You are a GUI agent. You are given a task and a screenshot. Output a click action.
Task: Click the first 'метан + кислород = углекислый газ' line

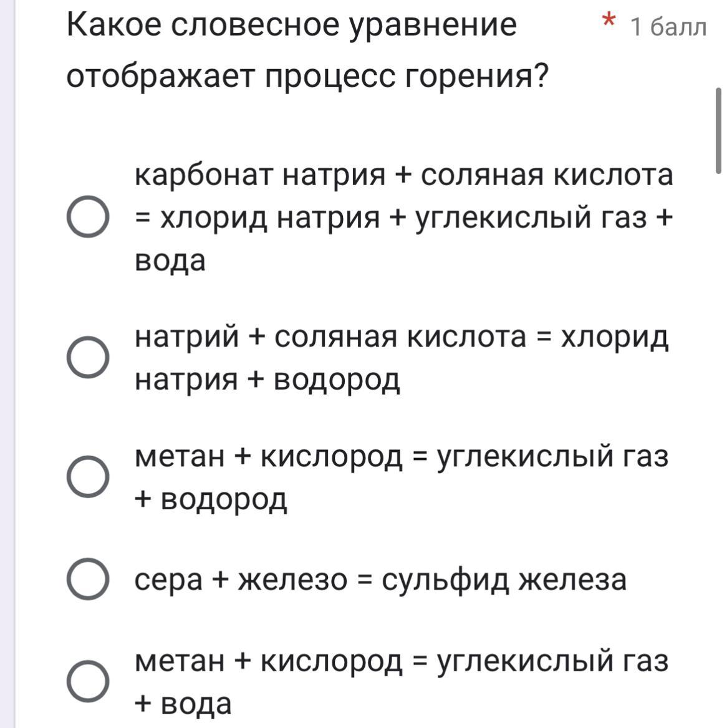[402, 457]
